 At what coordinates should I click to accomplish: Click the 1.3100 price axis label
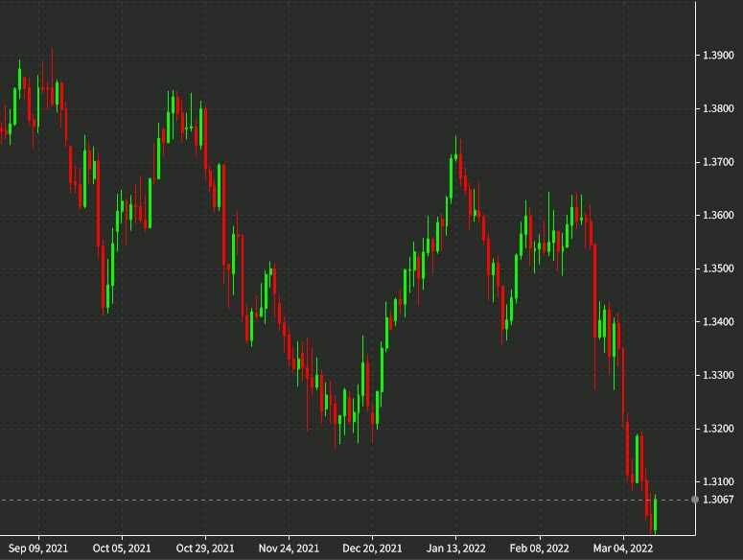[718, 481]
